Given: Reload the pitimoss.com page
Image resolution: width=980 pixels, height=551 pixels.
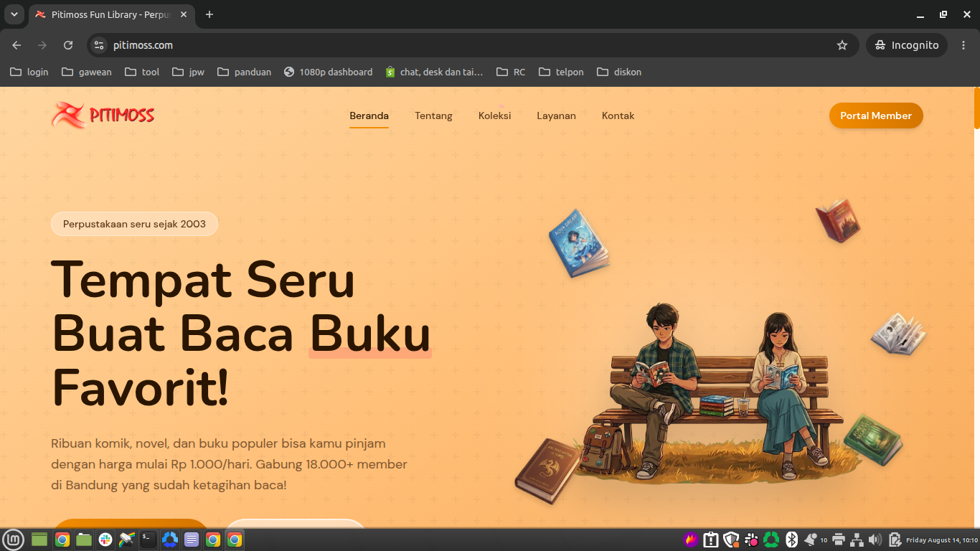Looking at the screenshot, I should [x=68, y=45].
